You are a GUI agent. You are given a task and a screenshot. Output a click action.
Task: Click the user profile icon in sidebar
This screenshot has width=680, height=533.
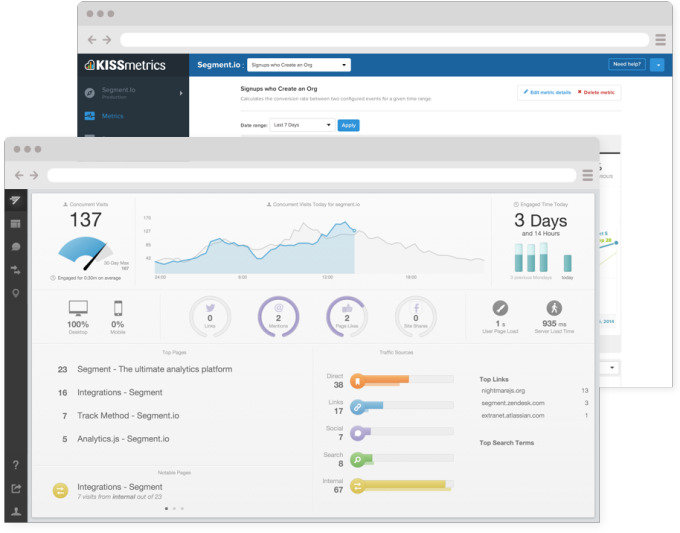pyautogui.click(x=16, y=510)
